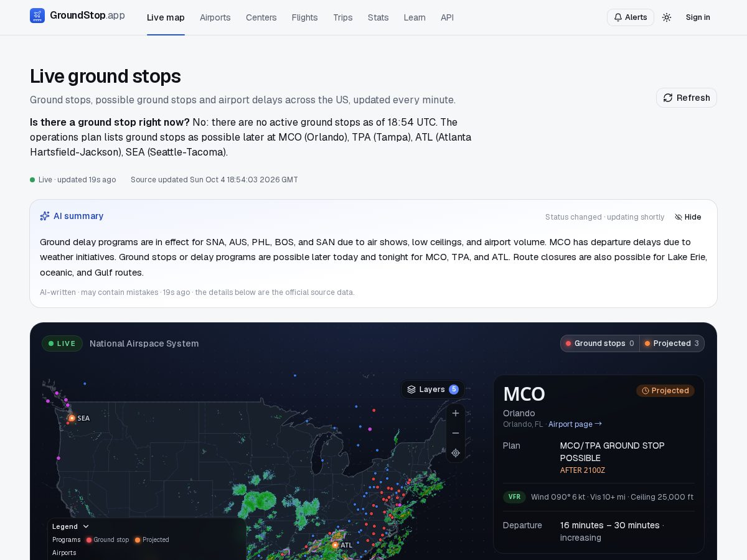The height and width of the screenshot is (560, 747).
Task: Hide the AI summary panel
Action: click(x=688, y=217)
